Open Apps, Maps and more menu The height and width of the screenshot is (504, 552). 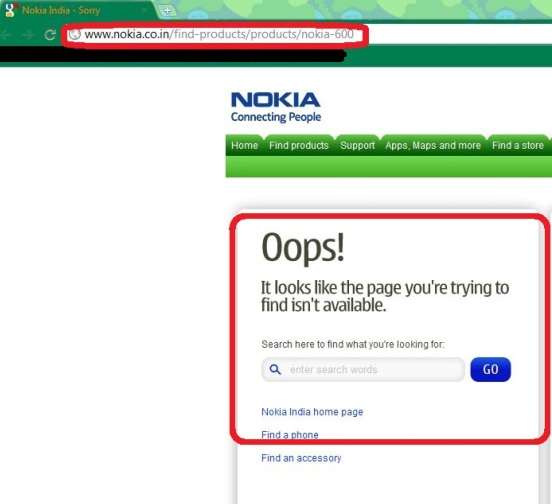[x=433, y=145]
